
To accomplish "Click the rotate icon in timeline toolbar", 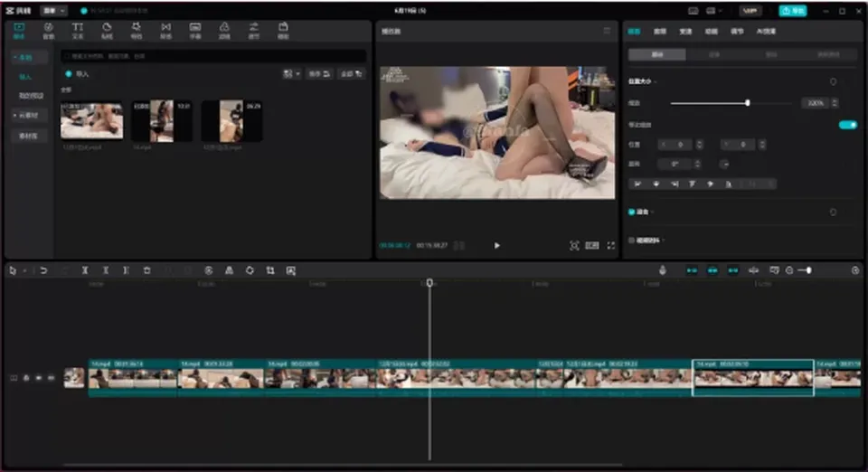I will (x=250, y=270).
